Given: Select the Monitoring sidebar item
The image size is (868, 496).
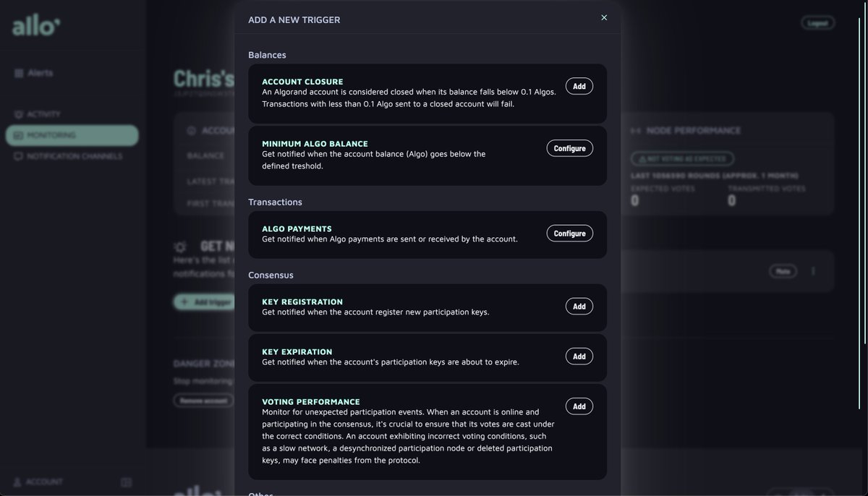Looking at the screenshot, I should pos(72,135).
